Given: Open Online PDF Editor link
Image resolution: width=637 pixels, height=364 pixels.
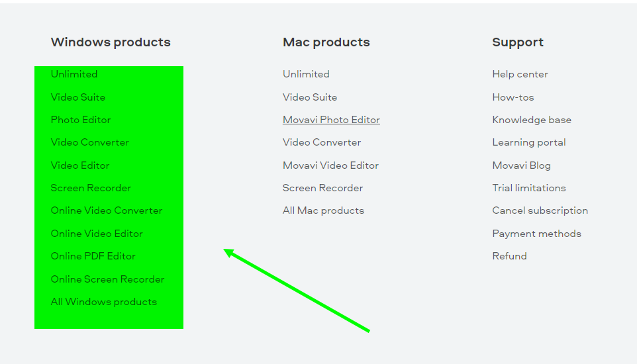Looking at the screenshot, I should tap(93, 256).
